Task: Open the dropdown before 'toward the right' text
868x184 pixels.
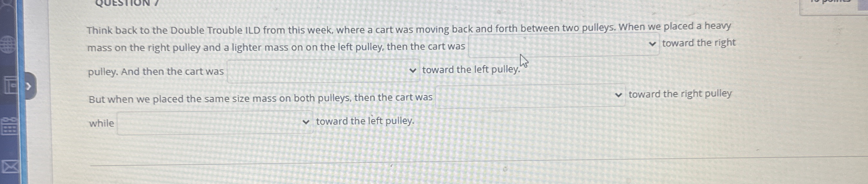Action: coord(563,44)
